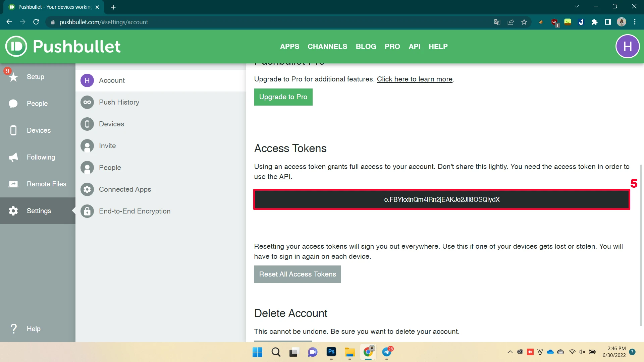Click the Account avatar icon in settings list
Image resolution: width=644 pixels, height=362 pixels.
(87, 80)
